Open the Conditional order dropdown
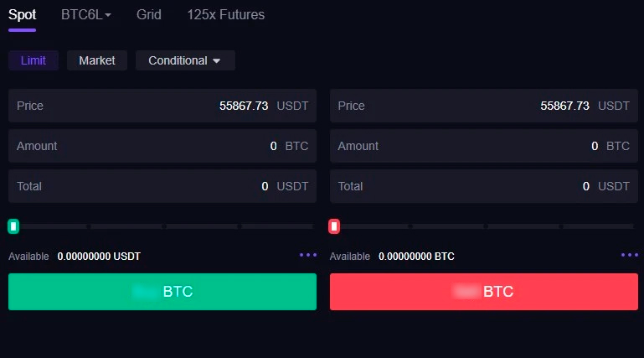Screen dimensions: 644x358 (185, 60)
